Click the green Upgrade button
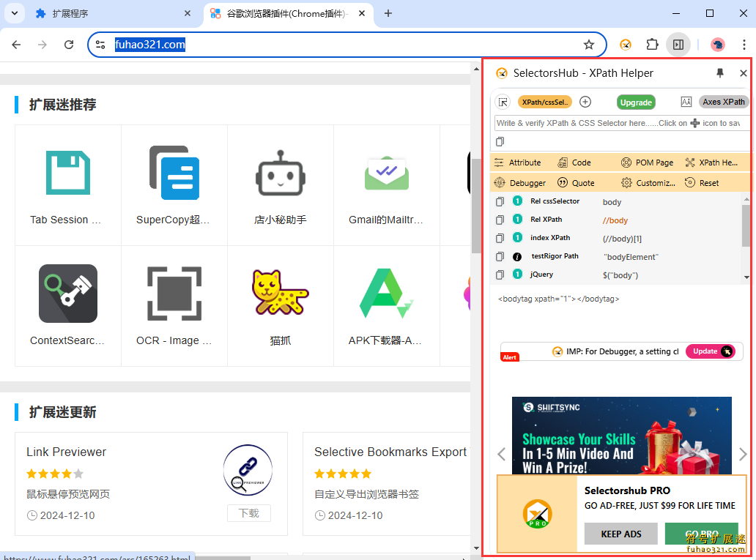This screenshot has width=756, height=560. [636, 102]
